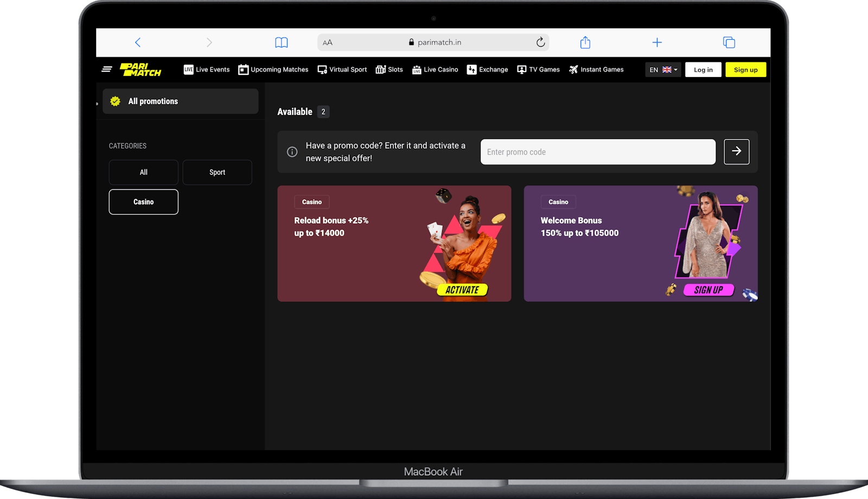Go back using browser back arrow
868x499 pixels.
click(x=138, y=42)
